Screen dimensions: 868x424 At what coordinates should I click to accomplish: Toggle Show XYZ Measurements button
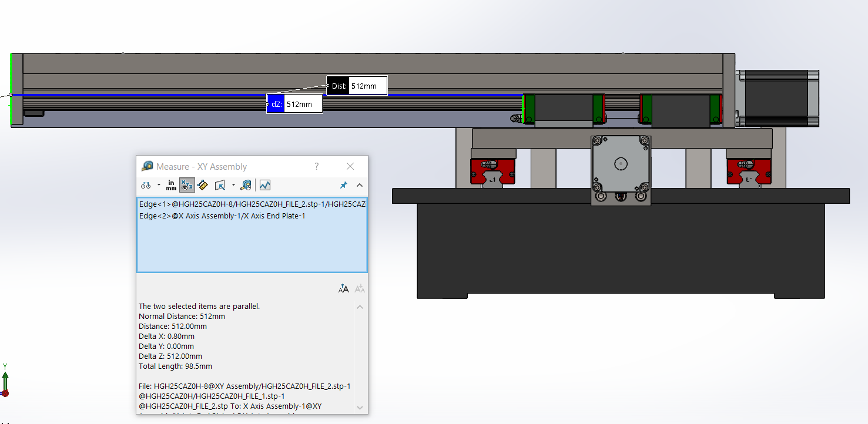click(187, 185)
